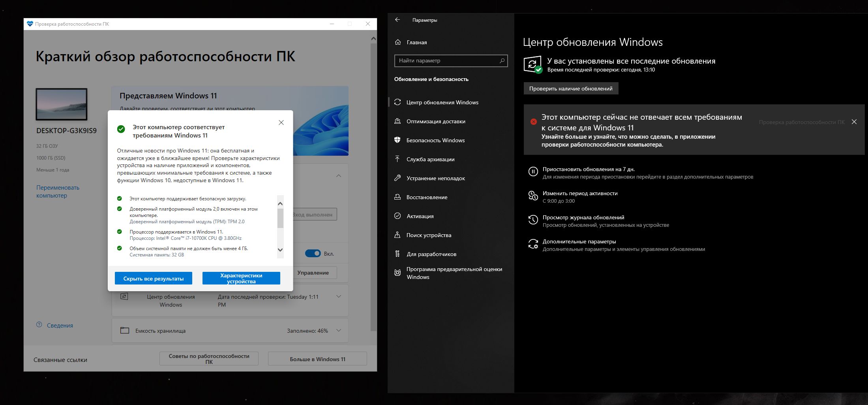Screen dimensions: 868x405
Task: Click the Insider program cat icon
Action: (x=397, y=273)
